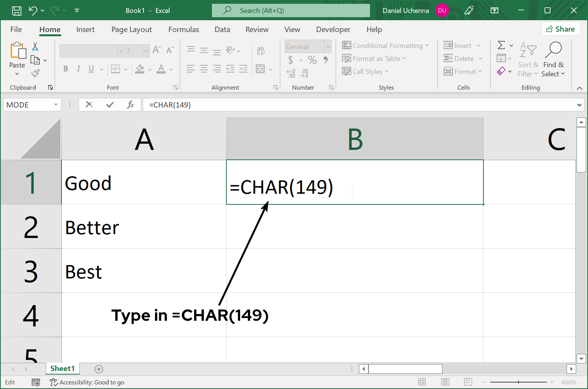Image resolution: width=588 pixels, height=389 pixels.
Task: Click Accessibility: Good to go status
Action: coord(87,382)
